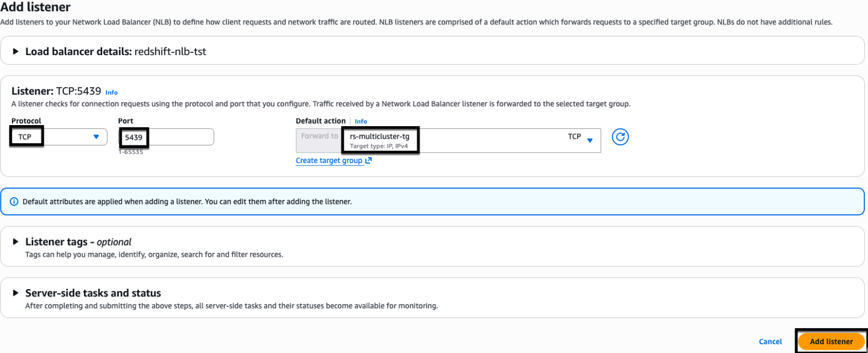Open the rs-multicluster-tg target group dropdown
Screen dimensions: 868x353
(467, 140)
